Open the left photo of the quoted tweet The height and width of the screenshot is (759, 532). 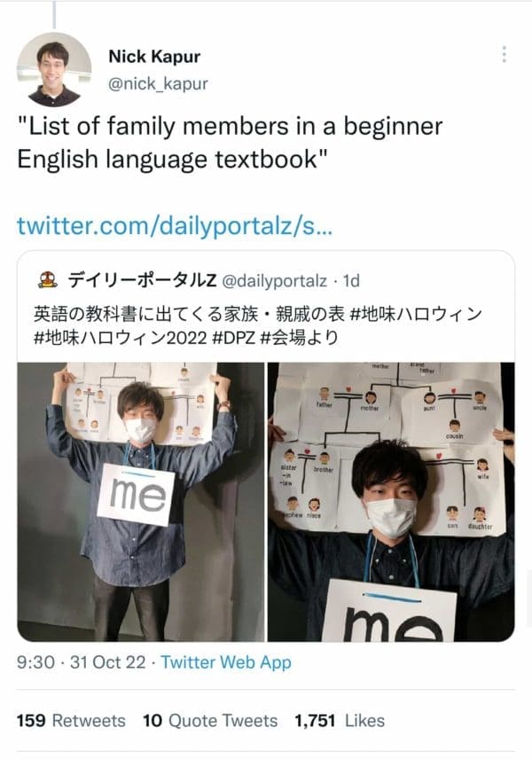(x=141, y=501)
